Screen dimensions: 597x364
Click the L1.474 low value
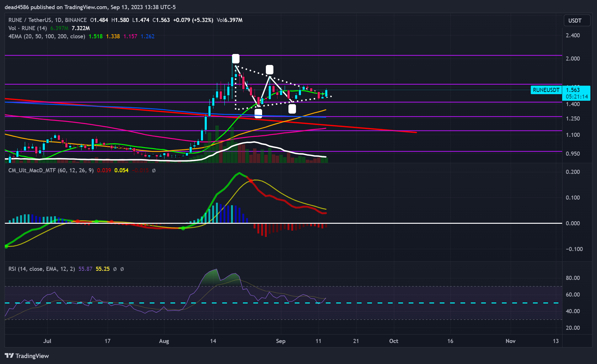[141, 20]
